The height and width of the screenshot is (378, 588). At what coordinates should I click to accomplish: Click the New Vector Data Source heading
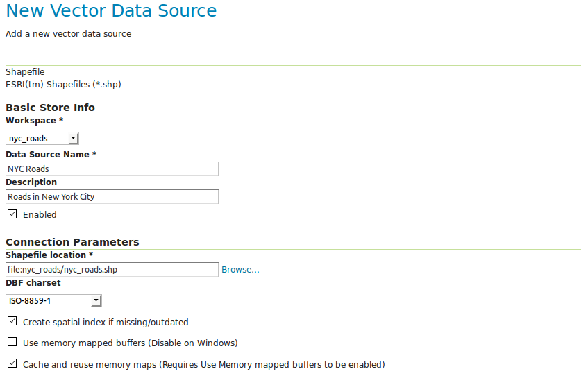111,11
